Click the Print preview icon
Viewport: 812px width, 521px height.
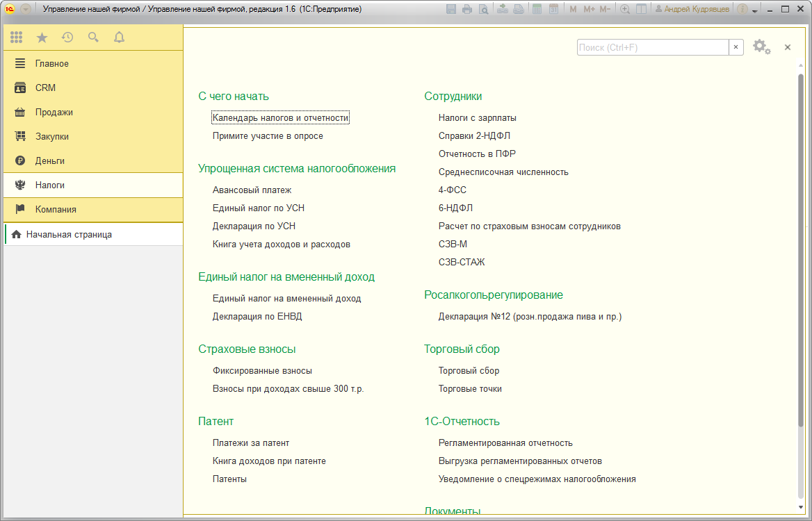pos(483,9)
